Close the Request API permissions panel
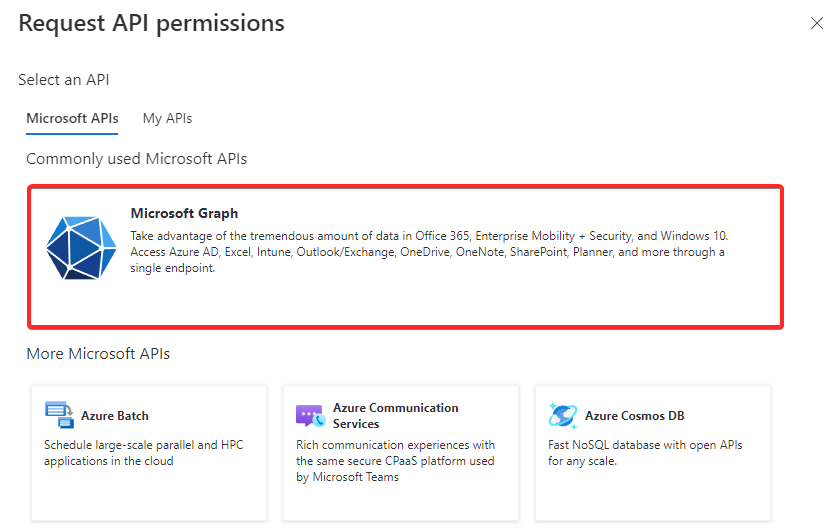 click(x=816, y=23)
